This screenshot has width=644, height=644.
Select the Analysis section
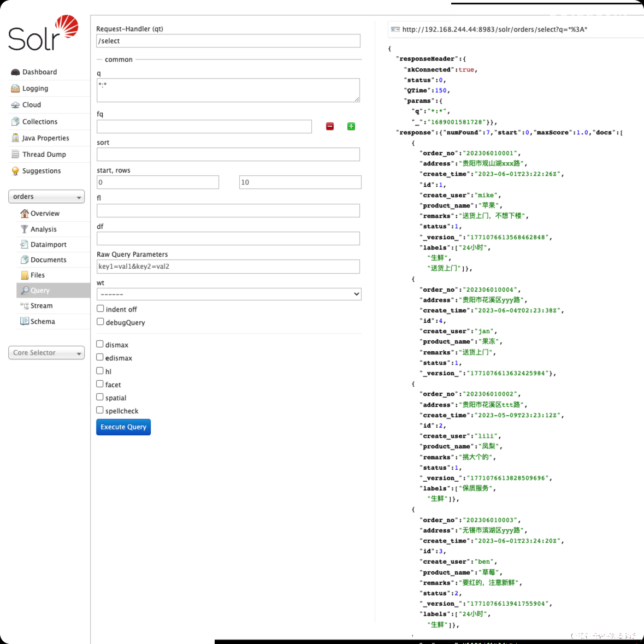point(44,229)
